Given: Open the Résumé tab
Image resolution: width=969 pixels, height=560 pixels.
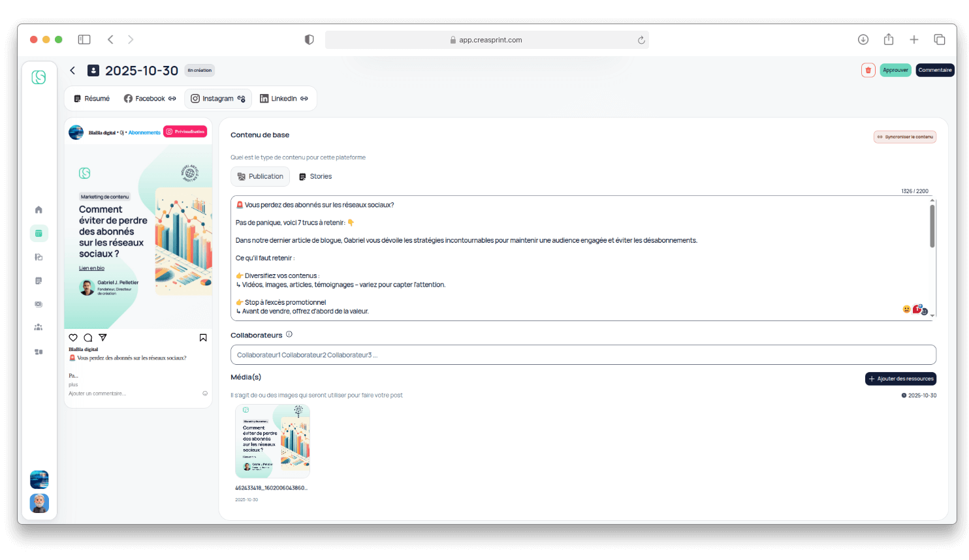Looking at the screenshot, I should point(91,99).
